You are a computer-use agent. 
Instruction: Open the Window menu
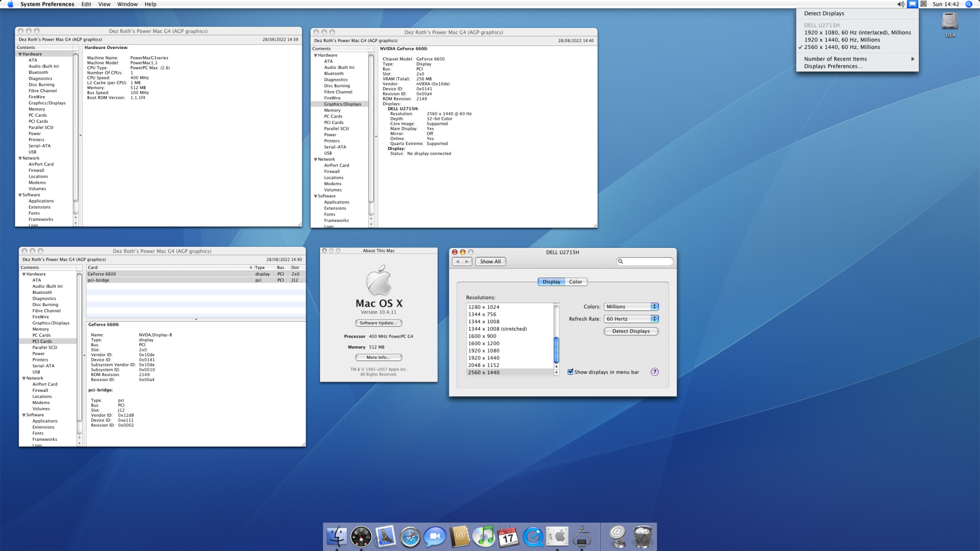point(127,4)
